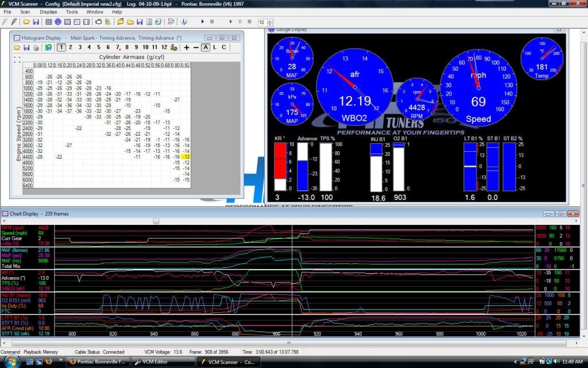Screen dimensions: 588x368
Task: Open the Windows Start menu
Action: pos(11,362)
